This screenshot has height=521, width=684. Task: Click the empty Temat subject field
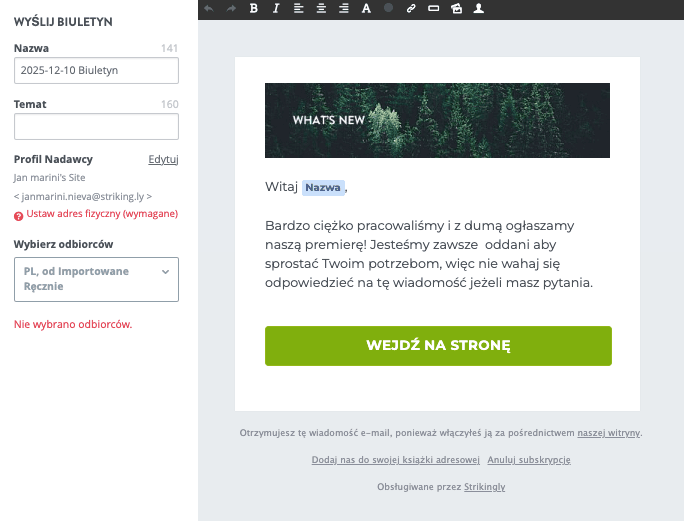point(96,126)
